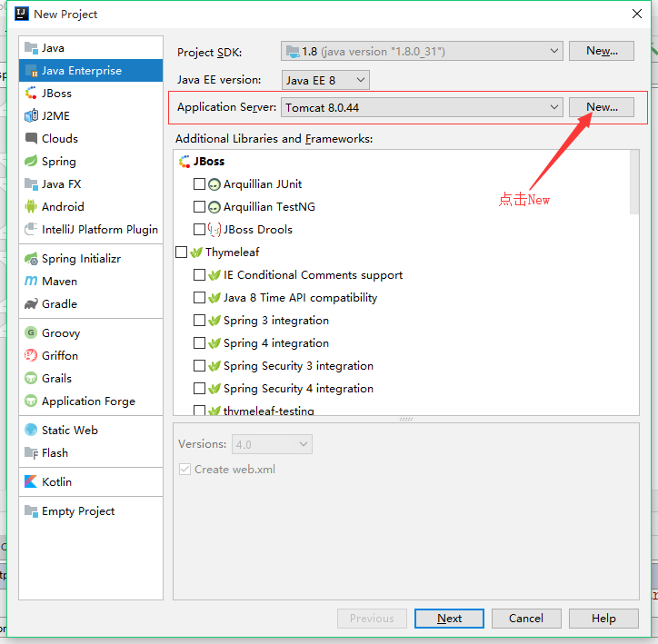Select the Java project type icon

(31, 48)
